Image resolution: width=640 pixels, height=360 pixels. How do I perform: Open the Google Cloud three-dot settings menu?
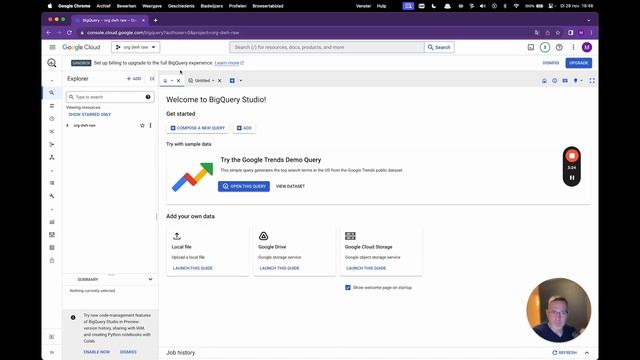[573, 47]
